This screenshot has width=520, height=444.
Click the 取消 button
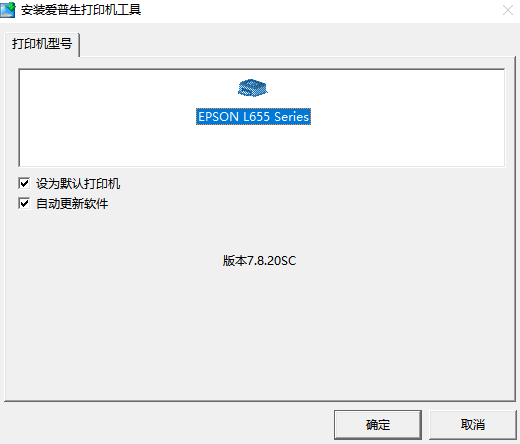(x=472, y=425)
